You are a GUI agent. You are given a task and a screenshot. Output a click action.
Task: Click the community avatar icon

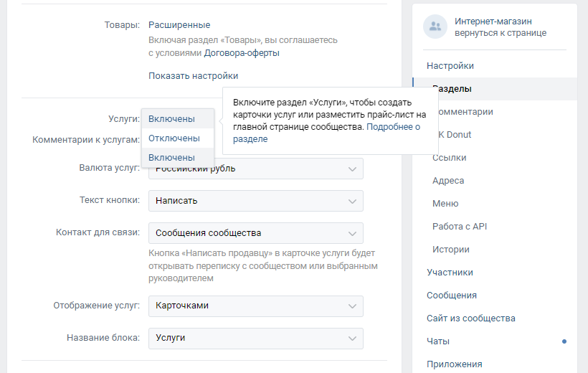click(435, 27)
